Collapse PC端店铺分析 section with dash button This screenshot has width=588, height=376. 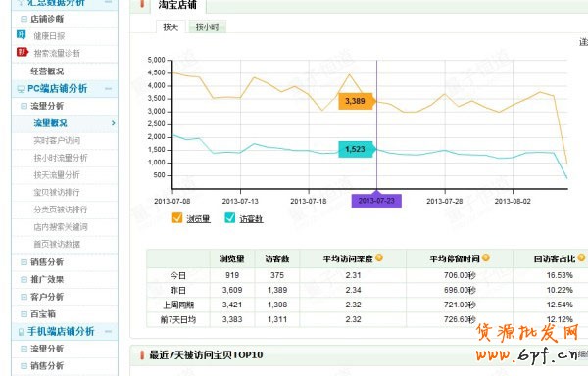coord(109,89)
